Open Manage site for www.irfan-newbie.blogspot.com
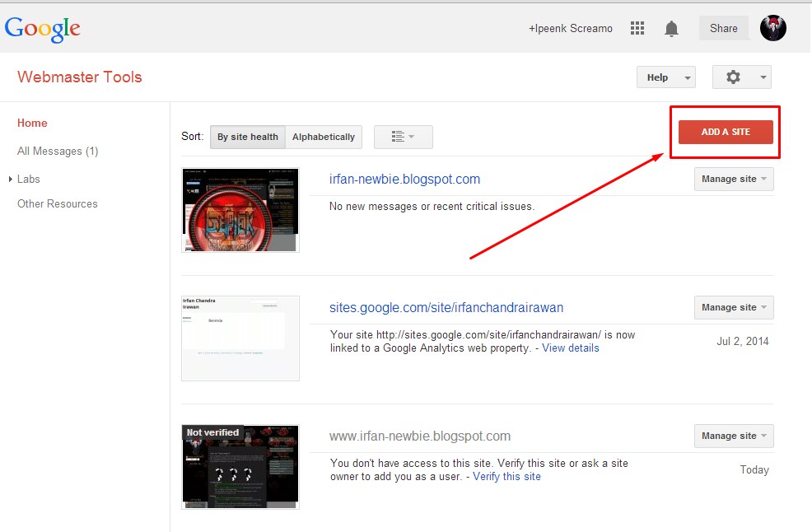 [x=734, y=436]
